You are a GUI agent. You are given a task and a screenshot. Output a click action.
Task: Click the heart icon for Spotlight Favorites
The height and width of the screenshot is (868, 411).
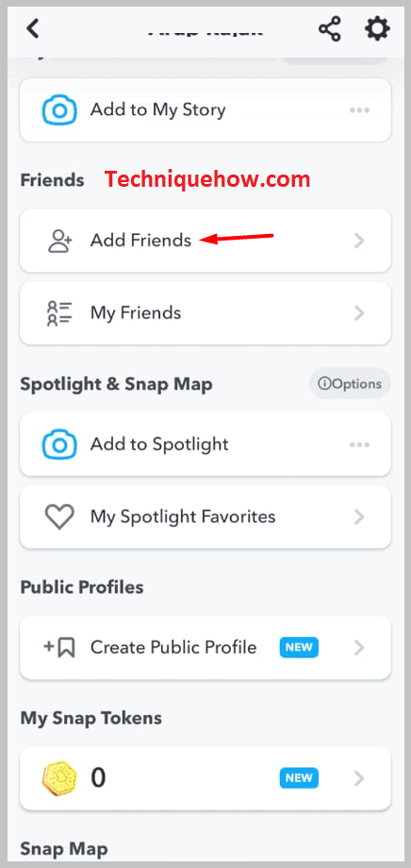click(x=59, y=517)
